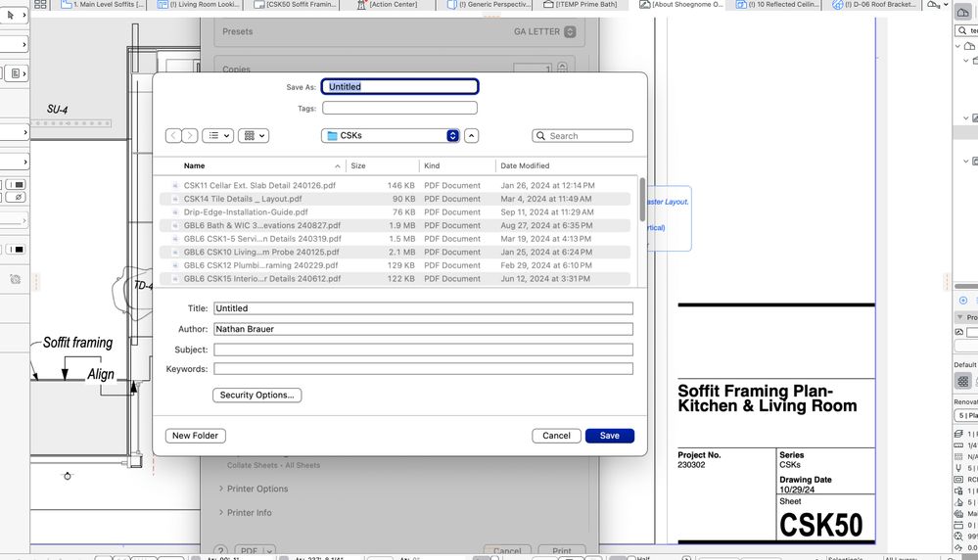Screen dimensions: 978x560
Task: Edit the Save As filename field
Action: tap(399, 87)
